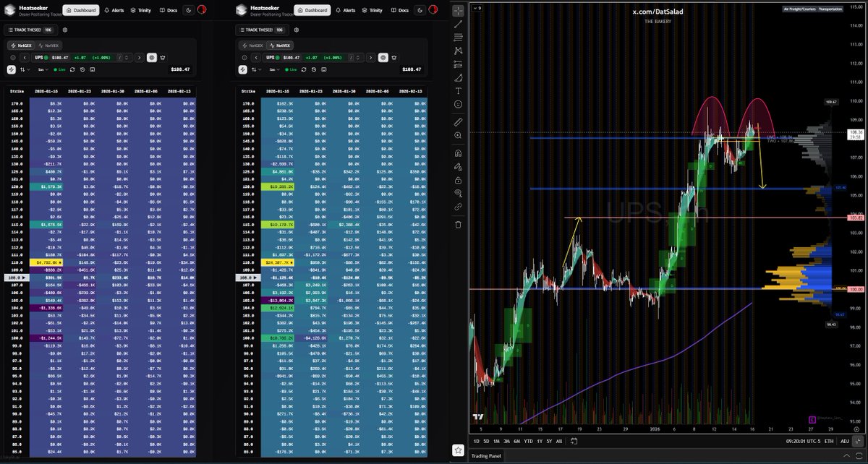Select the trend line drawing tool
Screen dimensions: 868x464
pos(458,24)
